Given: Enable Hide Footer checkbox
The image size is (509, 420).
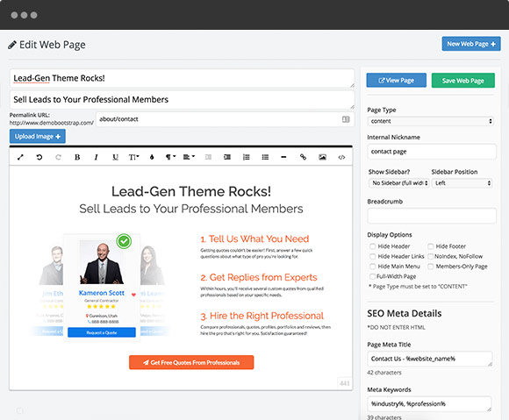Looking at the screenshot, I should pyautogui.click(x=430, y=246).
